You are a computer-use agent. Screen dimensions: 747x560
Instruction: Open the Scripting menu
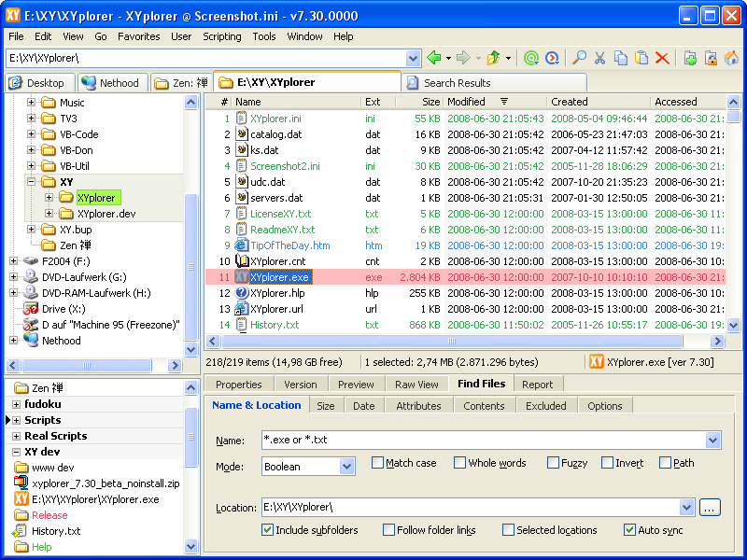click(x=222, y=36)
